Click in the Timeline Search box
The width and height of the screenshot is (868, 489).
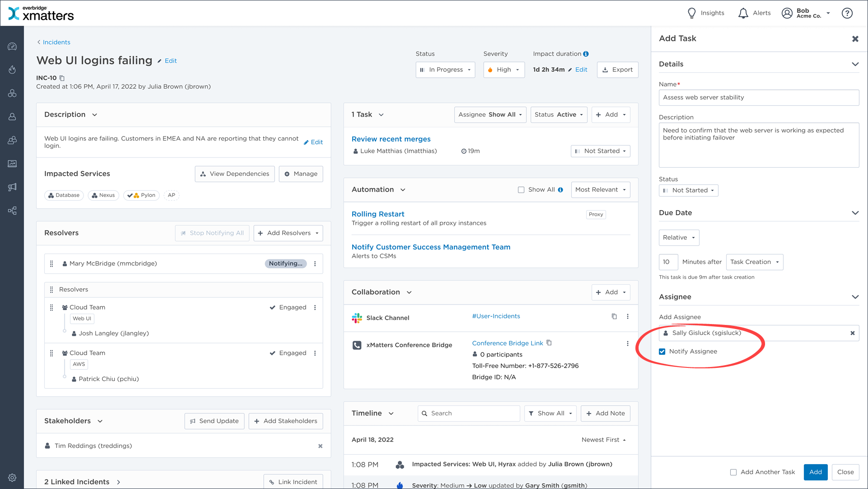(469, 414)
